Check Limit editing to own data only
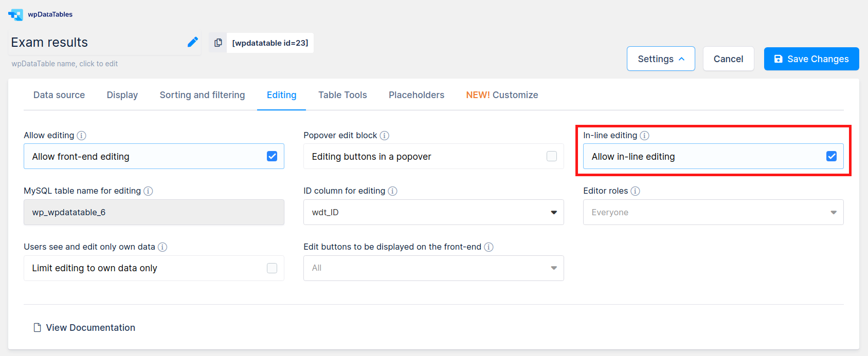868x356 pixels. click(x=272, y=268)
